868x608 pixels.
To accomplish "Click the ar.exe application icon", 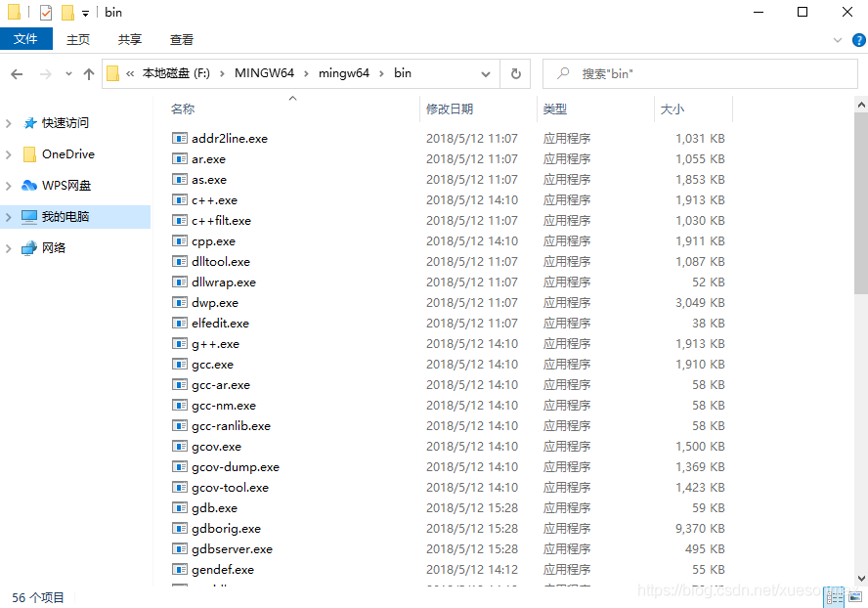I will pos(179,159).
